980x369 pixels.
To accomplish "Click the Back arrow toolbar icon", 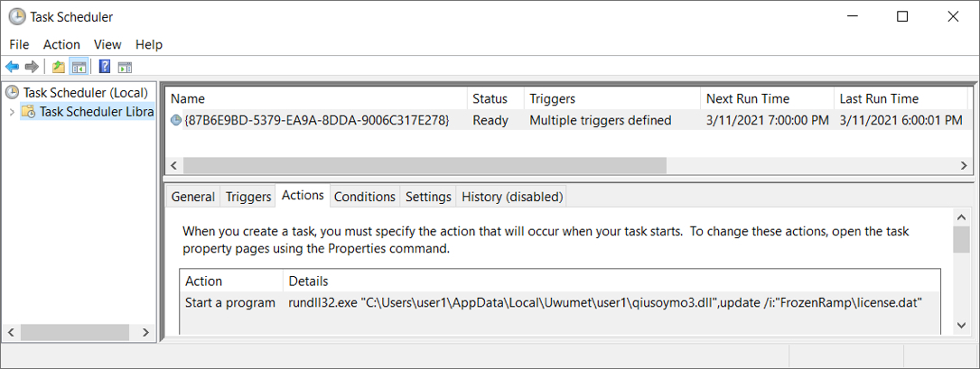I will (x=12, y=67).
